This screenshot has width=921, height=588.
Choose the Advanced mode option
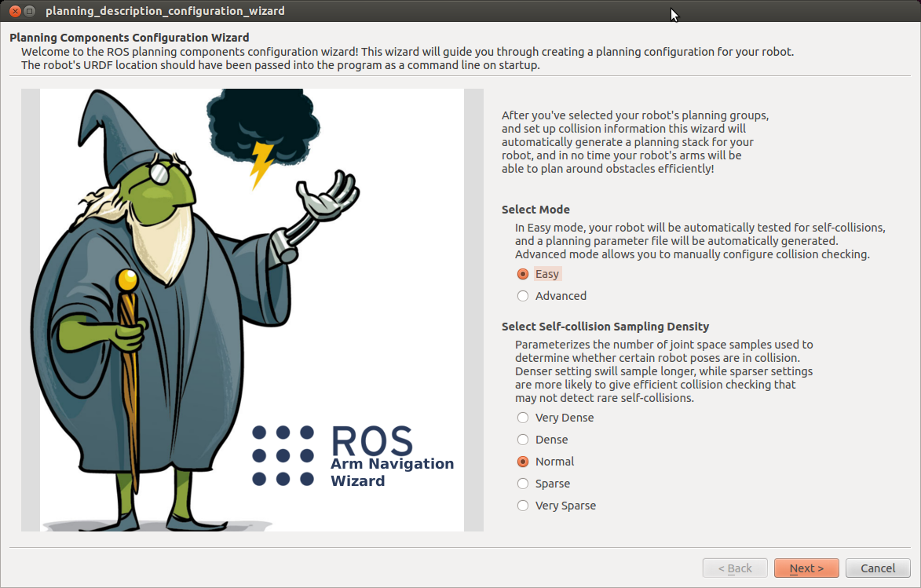[x=523, y=296]
